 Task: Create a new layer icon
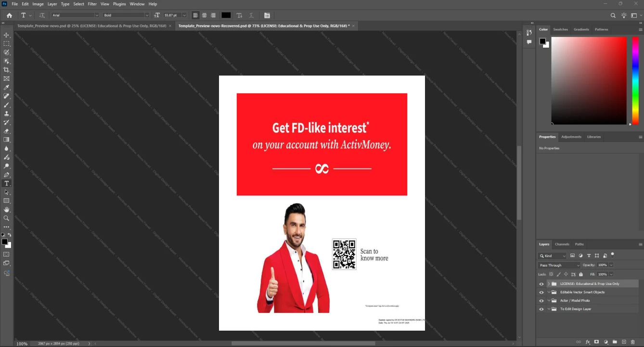(x=624, y=342)
